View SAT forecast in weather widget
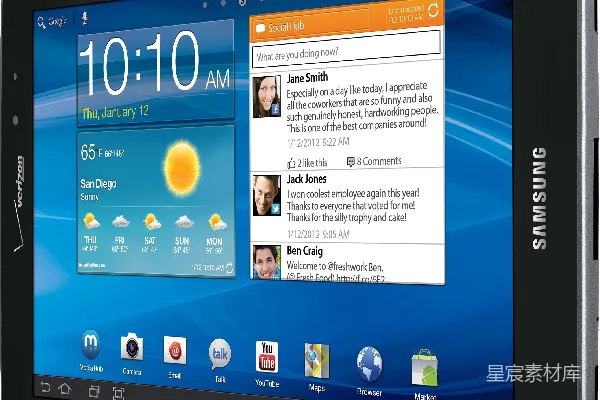This screenshot has width=600, height=400. 150,234
